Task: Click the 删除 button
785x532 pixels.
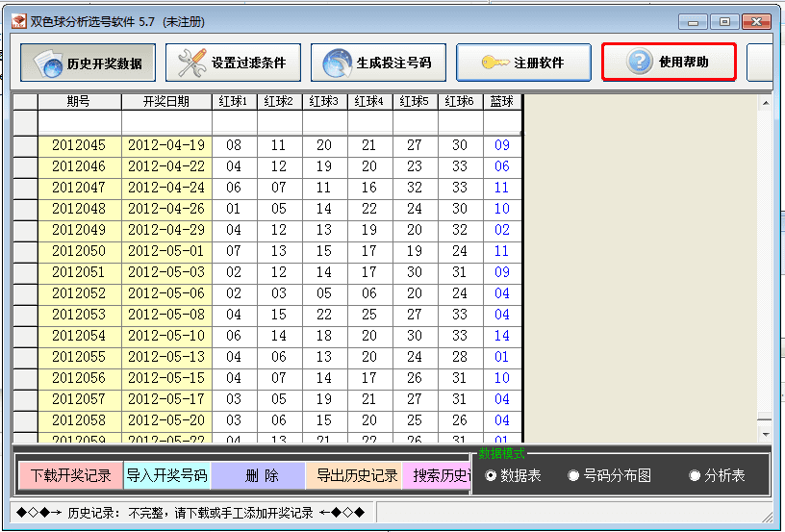Action: coord(258,475)
